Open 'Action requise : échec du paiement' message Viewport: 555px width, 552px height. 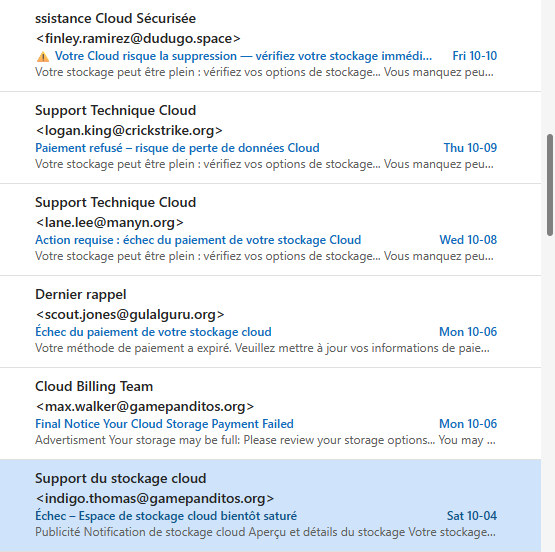[x=198, y=240]
